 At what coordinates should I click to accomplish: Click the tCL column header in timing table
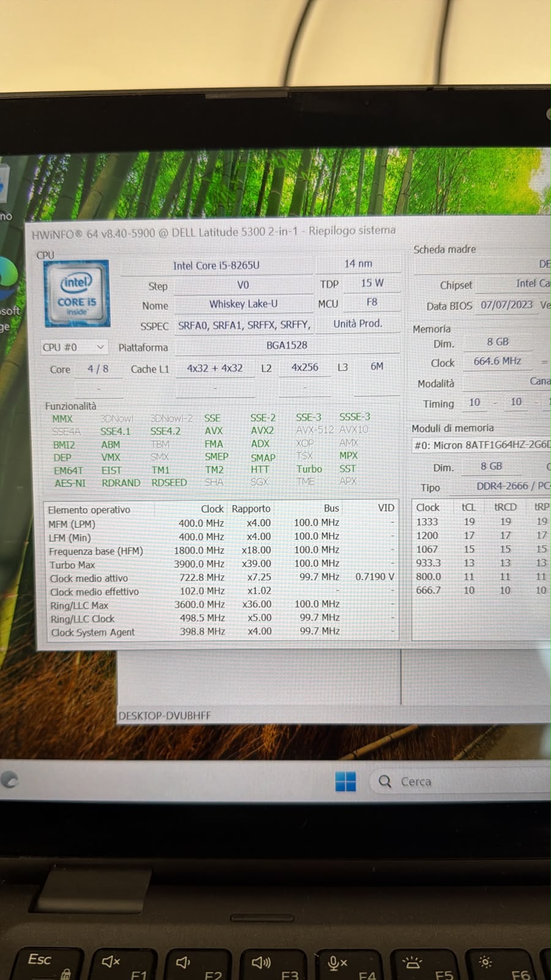(469, 507)
